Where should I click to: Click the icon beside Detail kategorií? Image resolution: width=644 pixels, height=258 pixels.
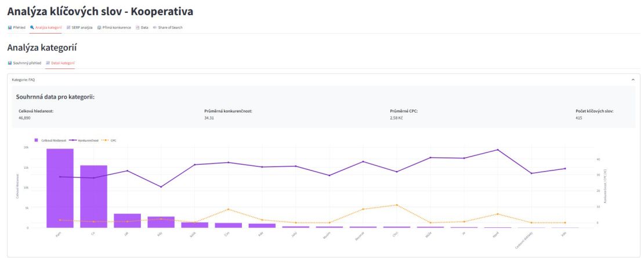coord(48,63)
